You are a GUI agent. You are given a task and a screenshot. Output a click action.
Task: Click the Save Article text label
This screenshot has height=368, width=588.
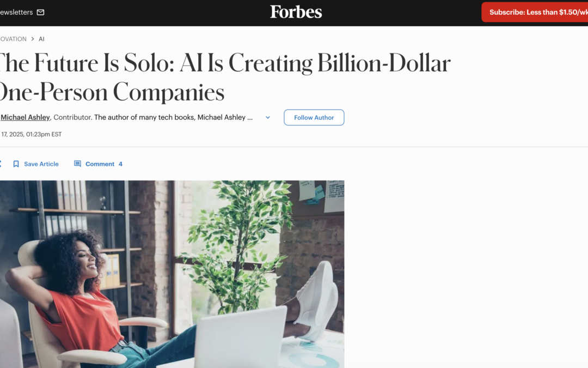(x=41, y=164)
